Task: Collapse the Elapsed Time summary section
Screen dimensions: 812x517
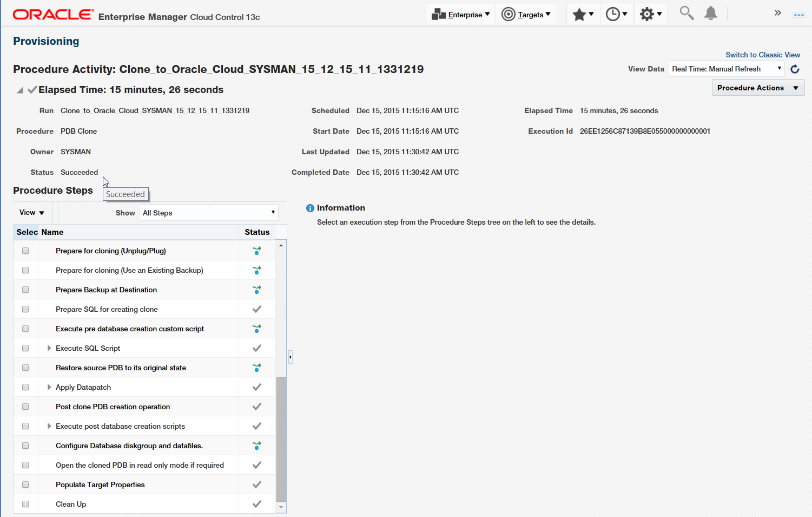Action: (x=20, y=90)
